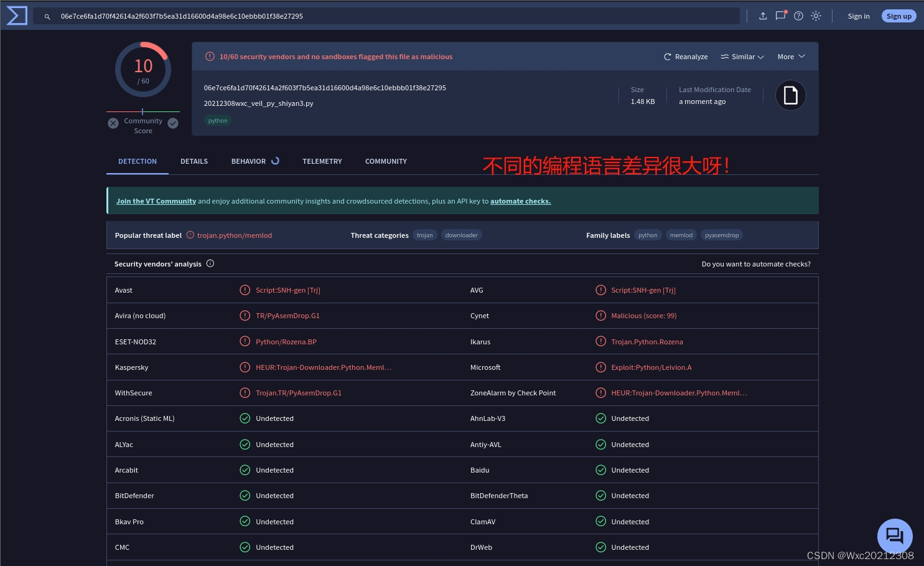Click Sign in link
Screen dimensions: 924x566
pyautogui.click(x=859, y=16)
